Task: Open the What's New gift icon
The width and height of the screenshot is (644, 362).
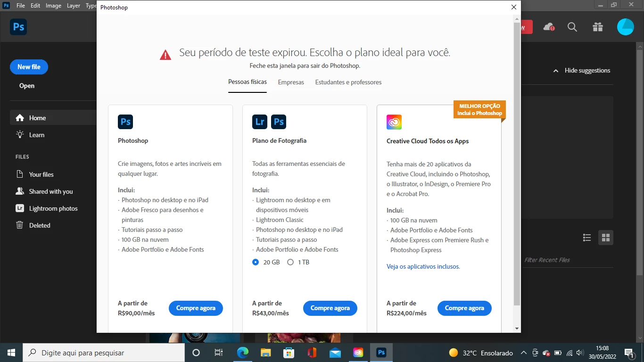Action: pyautogui.click(x=598, y=27)
